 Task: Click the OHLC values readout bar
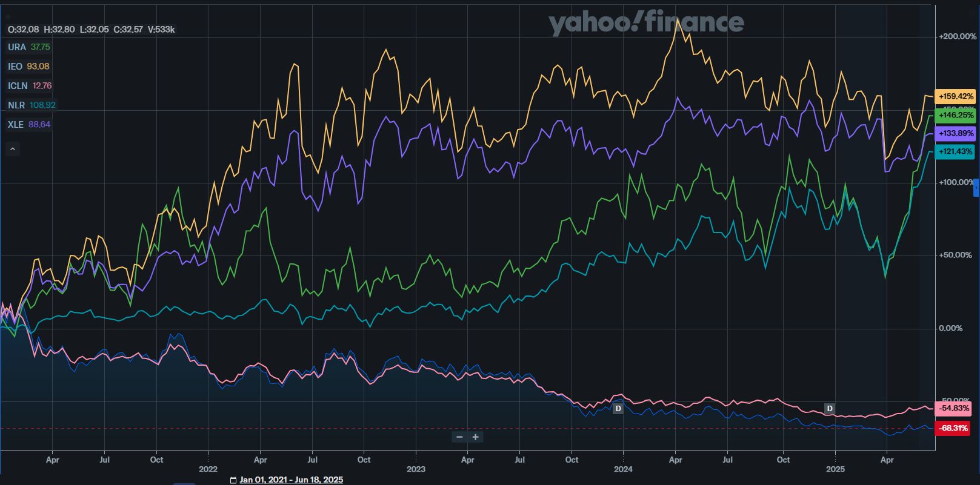(91, 29)
